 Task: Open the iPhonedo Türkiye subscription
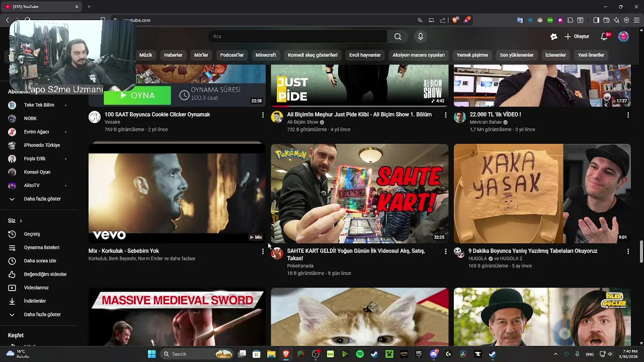42,145
